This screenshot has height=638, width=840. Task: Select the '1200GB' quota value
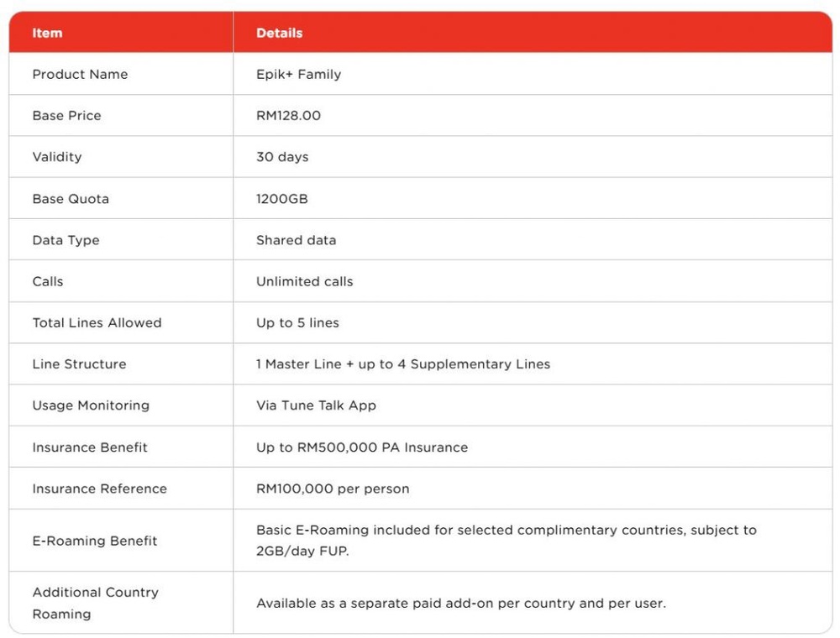(x=281, y=199)
